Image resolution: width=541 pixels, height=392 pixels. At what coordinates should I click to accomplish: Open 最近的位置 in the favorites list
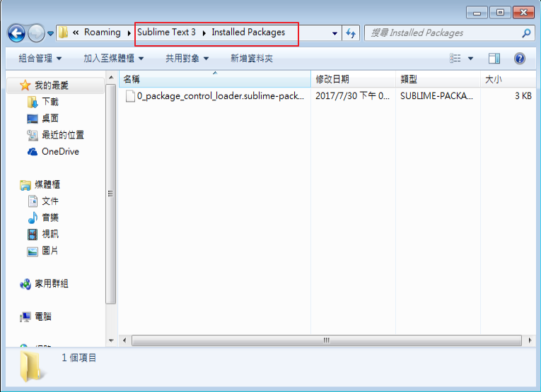click(x=63, y=135)
